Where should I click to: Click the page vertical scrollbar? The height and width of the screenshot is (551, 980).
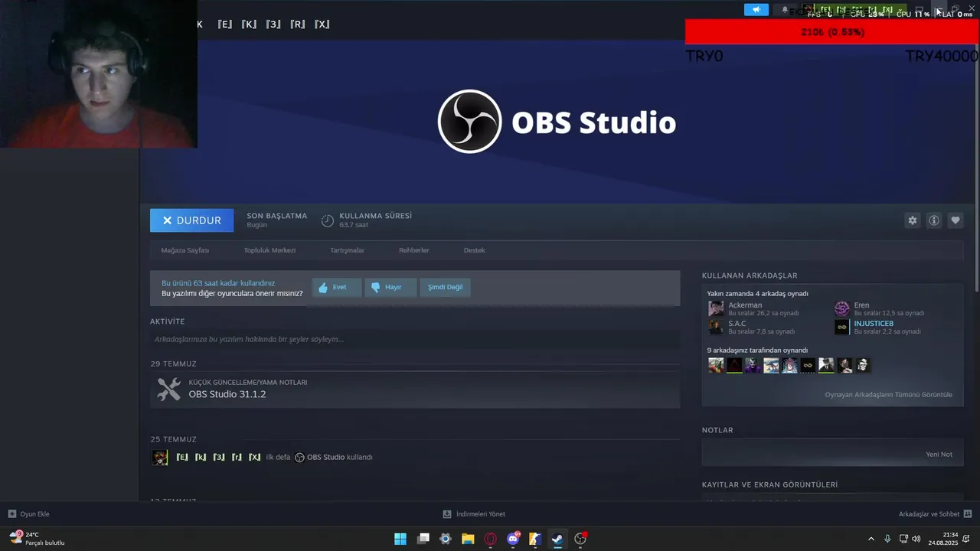click(x=976, y=168)
